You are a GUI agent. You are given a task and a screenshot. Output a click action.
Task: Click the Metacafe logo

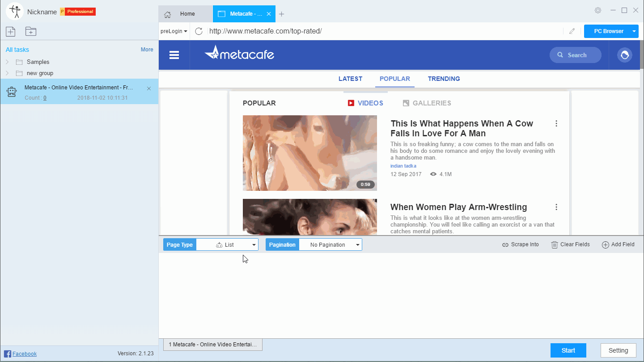point(239,54)
